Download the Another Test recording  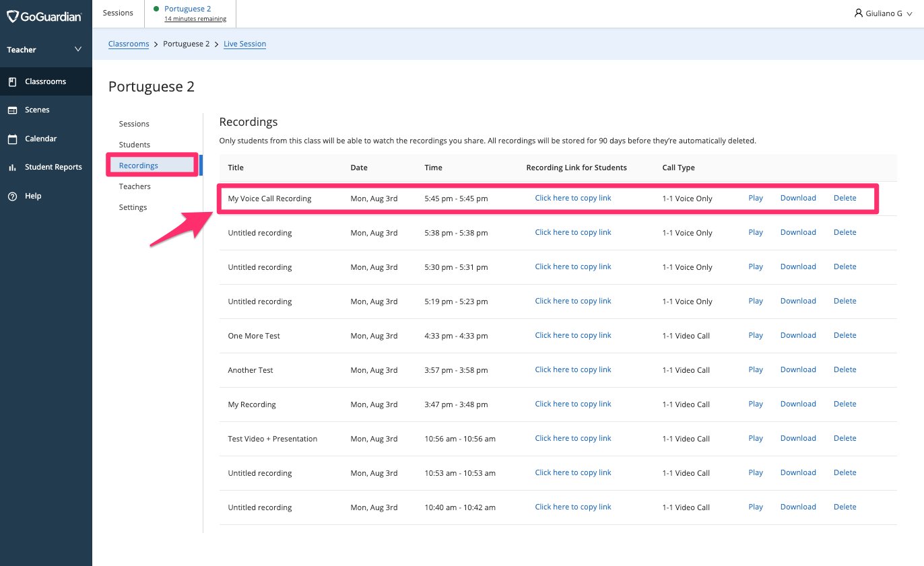pos(798,369)
